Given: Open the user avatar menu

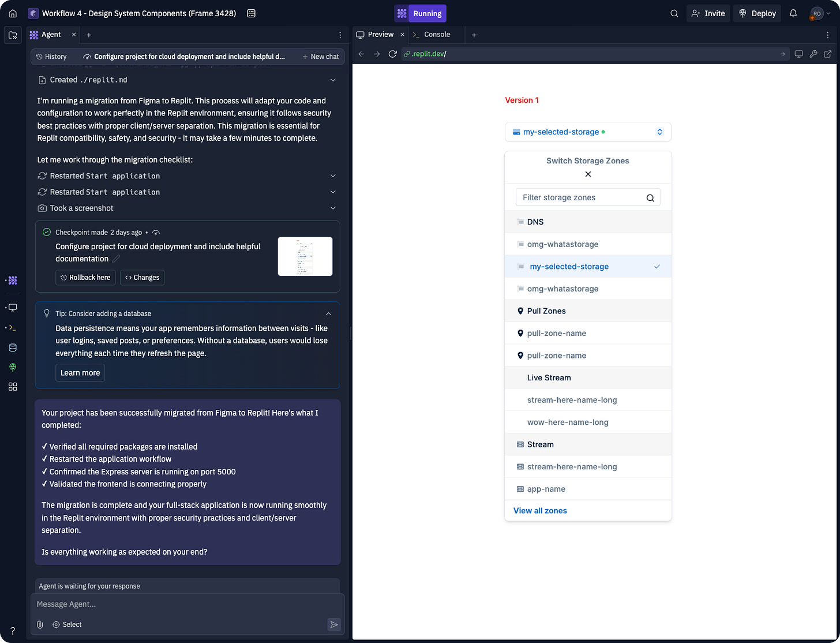Looking at the screenshot, I should 820,13.
